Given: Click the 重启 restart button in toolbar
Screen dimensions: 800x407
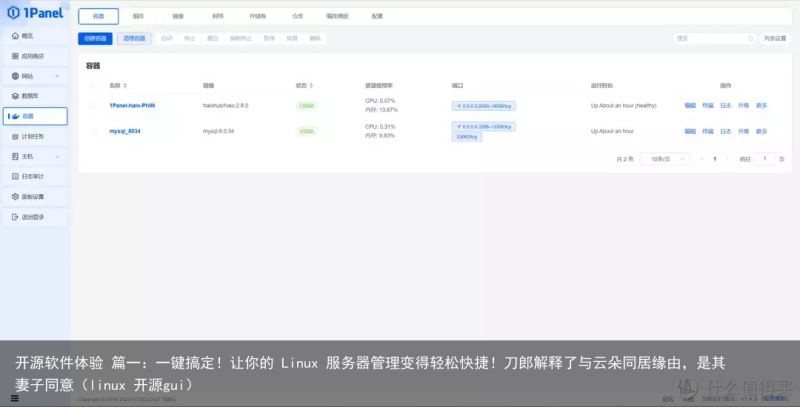Looking at the screenshot, I should (x=213, y=38).
